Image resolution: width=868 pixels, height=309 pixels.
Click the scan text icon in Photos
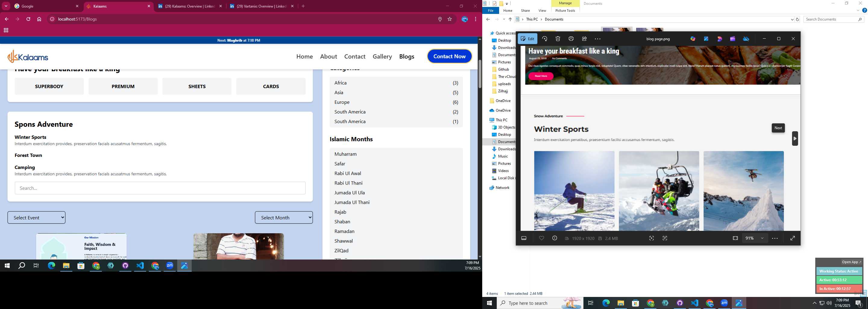click(x=665, y=238)
